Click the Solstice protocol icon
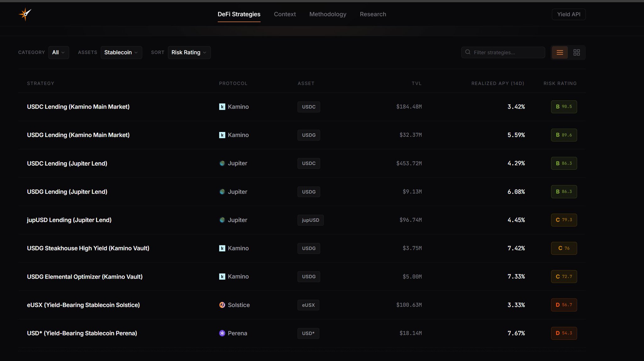The image size is (644, 361). (222, 305)
